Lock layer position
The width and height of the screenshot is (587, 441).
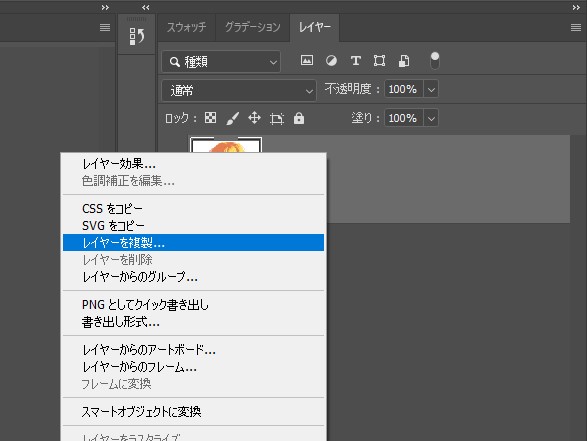(x=254, y=118)
